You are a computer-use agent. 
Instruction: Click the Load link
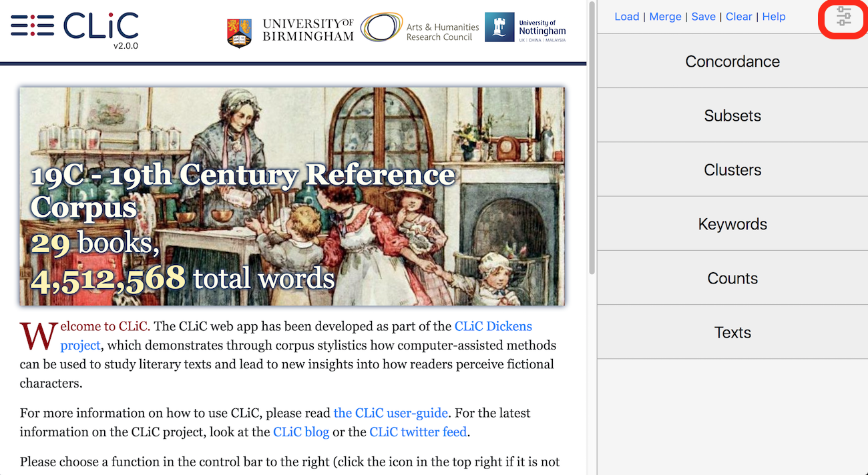(x=626, y=17)
